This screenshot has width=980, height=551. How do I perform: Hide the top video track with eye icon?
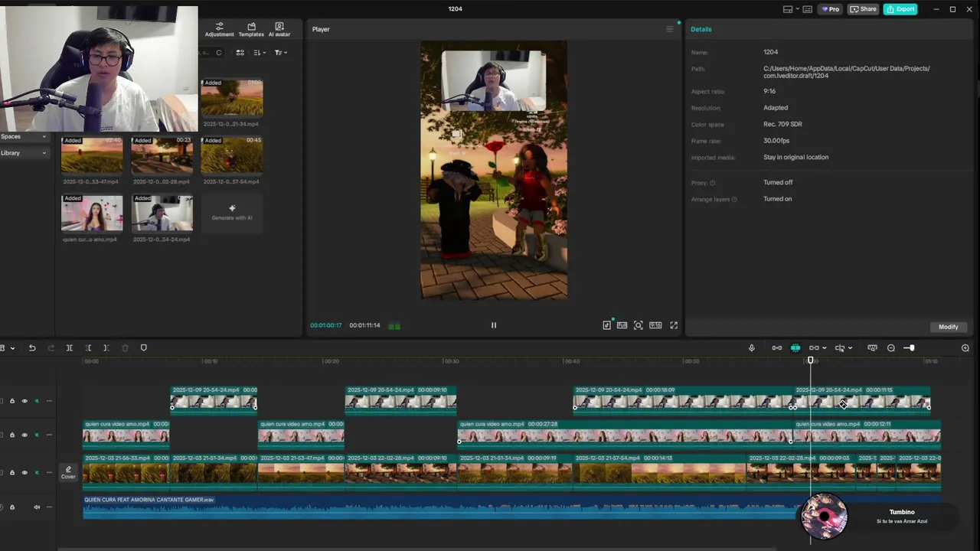coord(24,401)
